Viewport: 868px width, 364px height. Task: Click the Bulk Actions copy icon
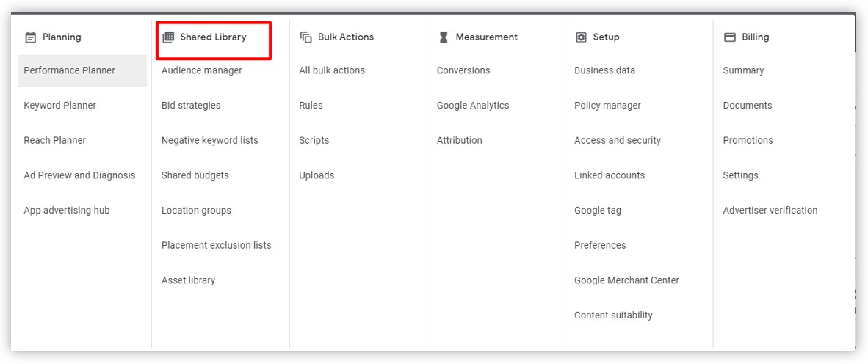[x=305, y=37]
